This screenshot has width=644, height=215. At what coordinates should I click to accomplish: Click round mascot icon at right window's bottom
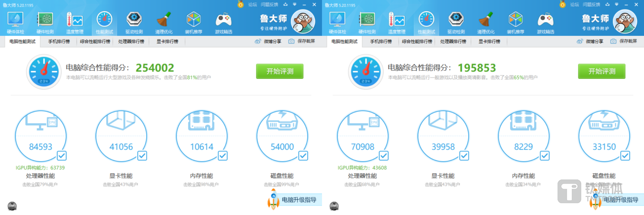click(334, 206)
